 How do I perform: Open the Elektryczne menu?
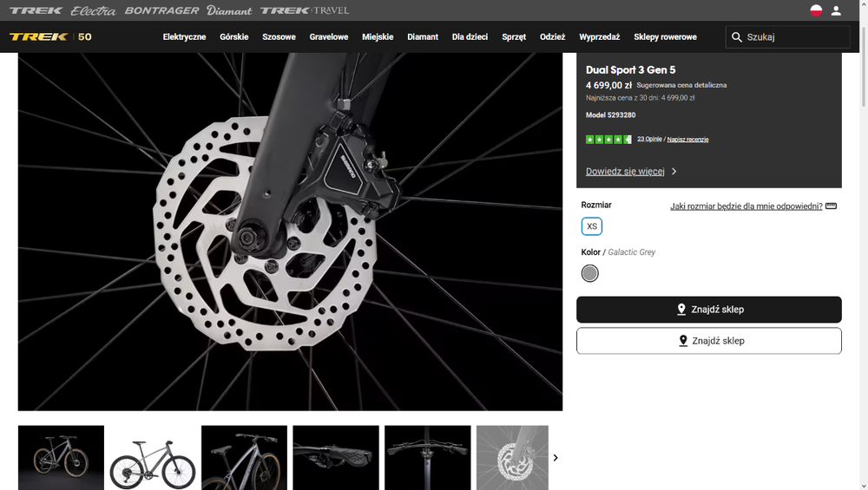tap(184, 37)
